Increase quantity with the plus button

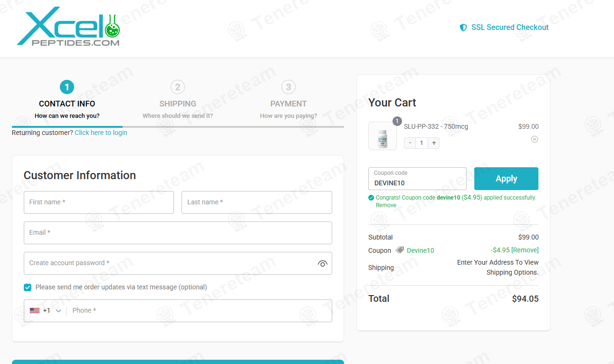434,143
